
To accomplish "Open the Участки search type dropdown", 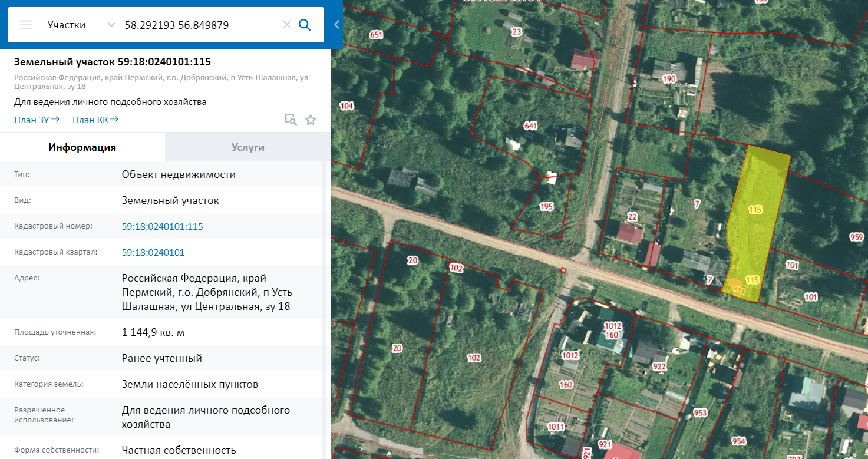I will [x=80, y=25].
